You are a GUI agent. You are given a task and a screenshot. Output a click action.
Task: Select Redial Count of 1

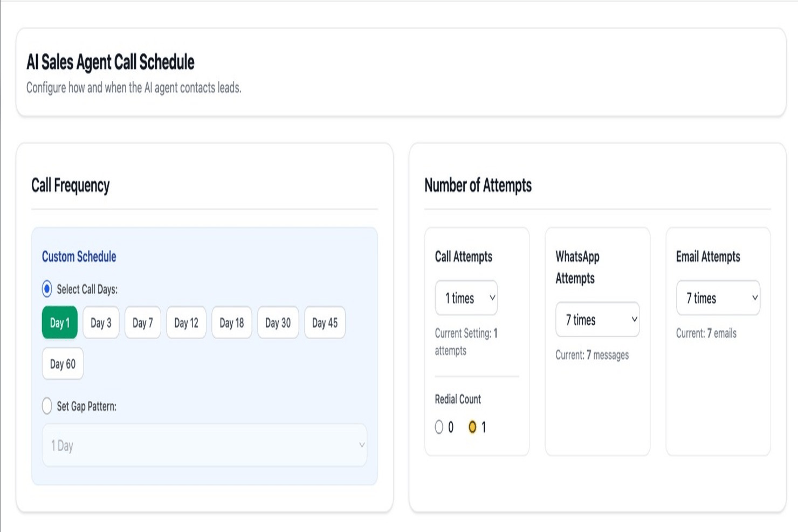[x=473, y=427]
